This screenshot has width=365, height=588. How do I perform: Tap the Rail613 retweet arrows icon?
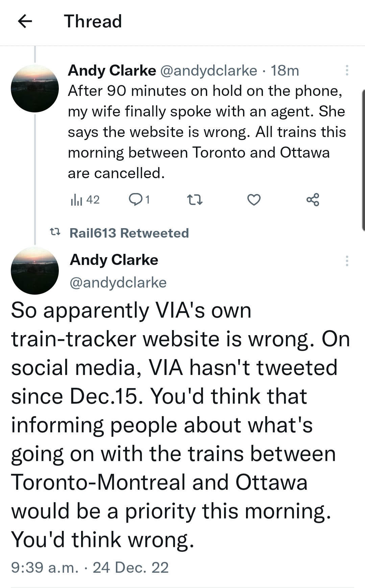click(55, 232)
